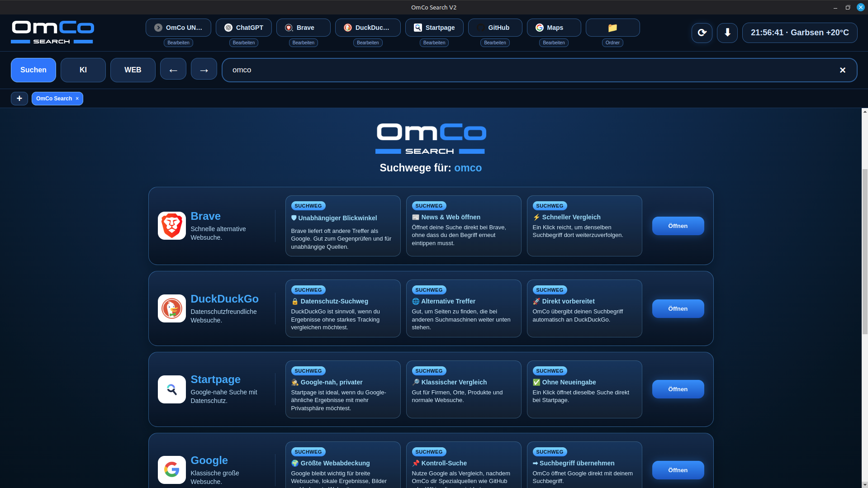This screenshot has height=488, width=868.
Task: Click the DuckDuckGo heading link
Action: coord(224,299)
